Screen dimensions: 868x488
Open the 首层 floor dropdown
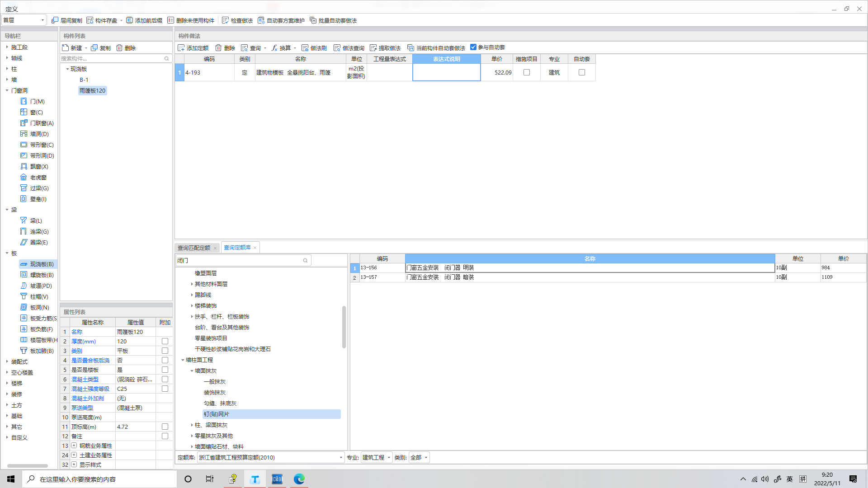point(24,20)
